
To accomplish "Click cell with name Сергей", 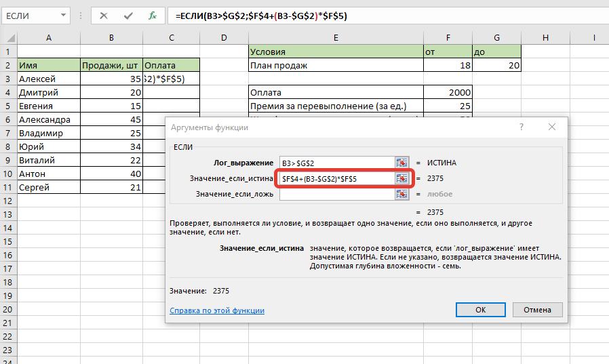I will pyautogui.click(x=49, y=188).
